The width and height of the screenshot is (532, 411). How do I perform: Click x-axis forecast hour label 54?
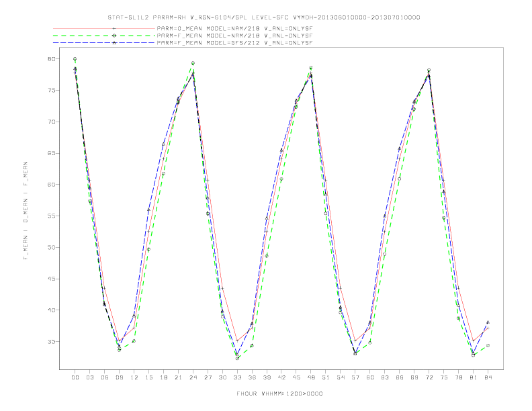pos(341,377)
